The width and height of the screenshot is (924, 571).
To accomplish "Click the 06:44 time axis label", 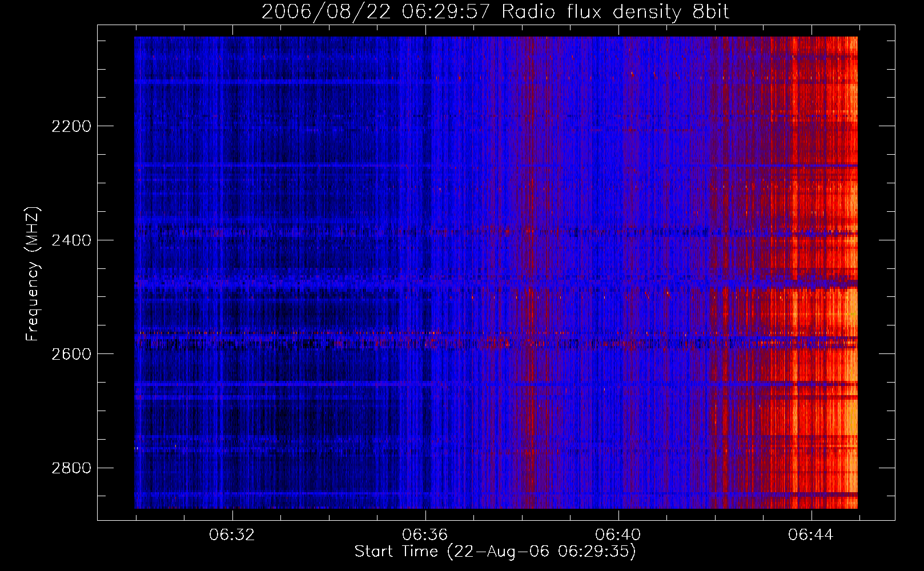I will pyautogui.click(x=811, y=535).
